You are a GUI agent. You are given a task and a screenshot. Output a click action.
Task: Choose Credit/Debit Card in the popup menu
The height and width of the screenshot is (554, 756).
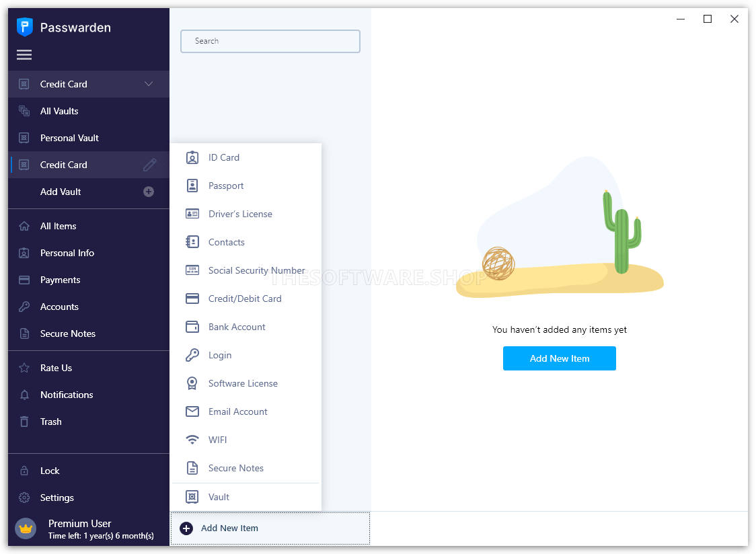coord(245,299)
